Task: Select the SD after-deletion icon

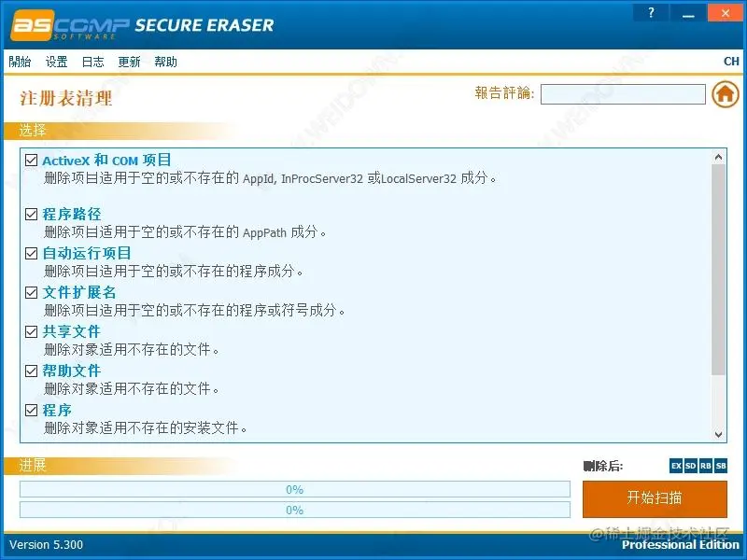Action: tap(690, 466)
